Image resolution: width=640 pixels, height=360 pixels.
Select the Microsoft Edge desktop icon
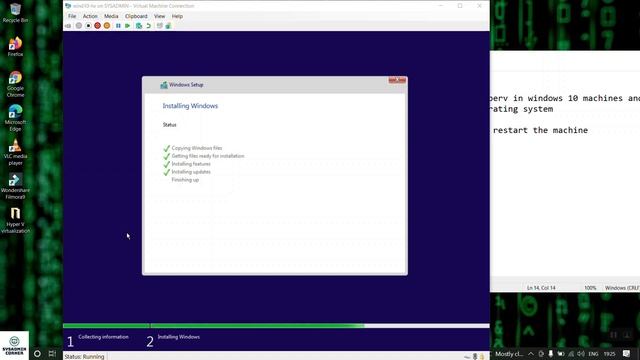tap(16, 118)
